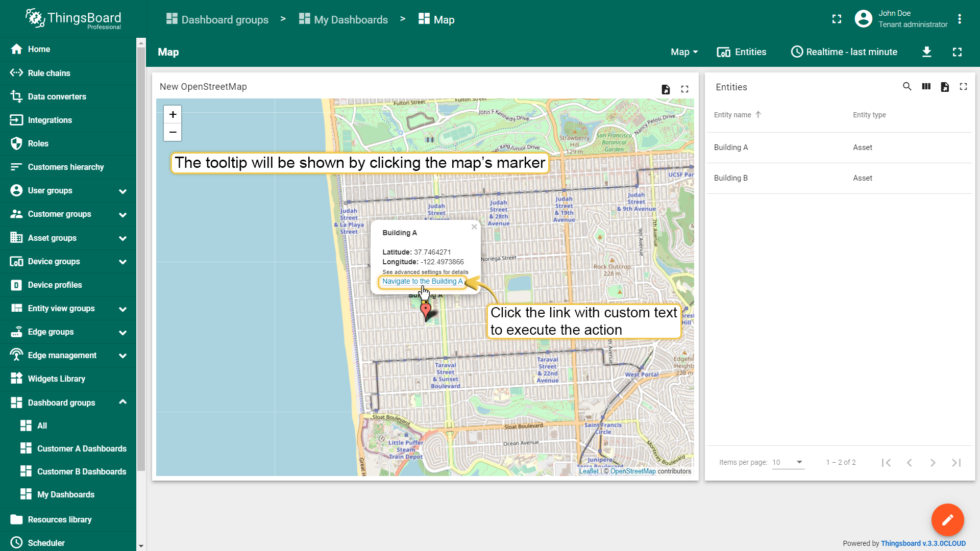Image resolution: width=980 pixels, height=551 pixels.
Task: Expand Entities widget to fullscreen
Action: pyautogui.click(x=964, y=87)
